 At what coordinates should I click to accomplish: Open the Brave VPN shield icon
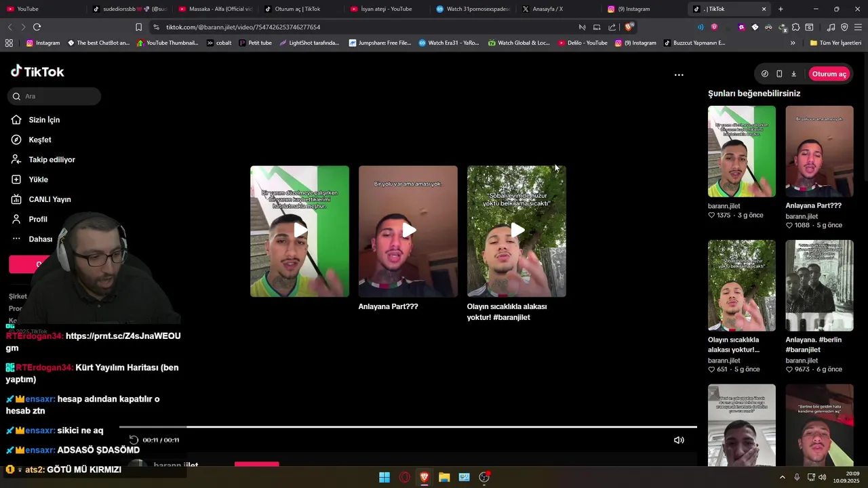pyautogui.click(x=844, y=27)
